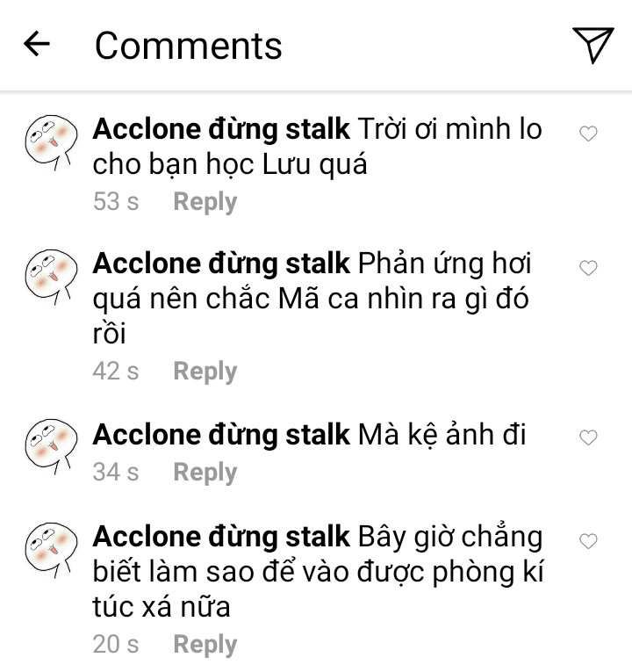Click the '53 s' timestamp
The width and height of the screenshot is (632, 672).
click(x=116, y=201)
